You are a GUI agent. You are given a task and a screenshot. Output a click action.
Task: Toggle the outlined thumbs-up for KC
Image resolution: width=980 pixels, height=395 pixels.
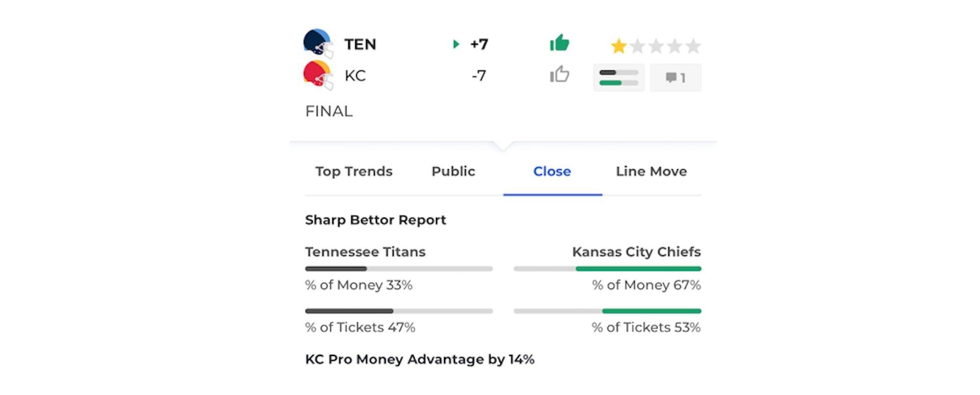point(559,74)
